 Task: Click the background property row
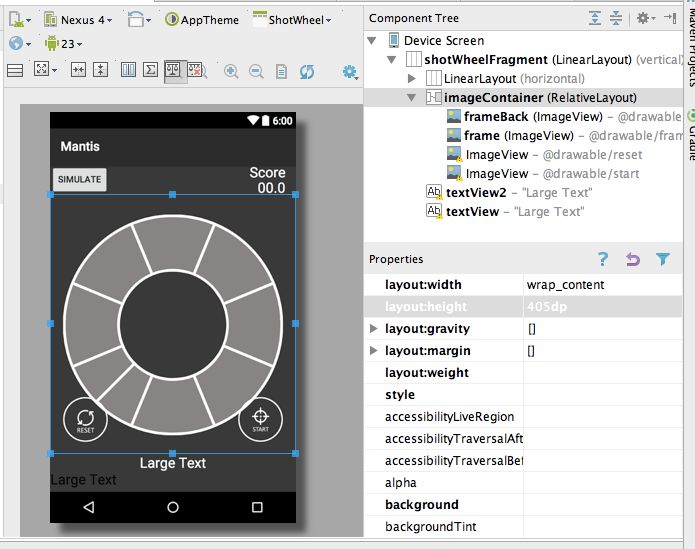pyautogui.click(x=523, y=505)
